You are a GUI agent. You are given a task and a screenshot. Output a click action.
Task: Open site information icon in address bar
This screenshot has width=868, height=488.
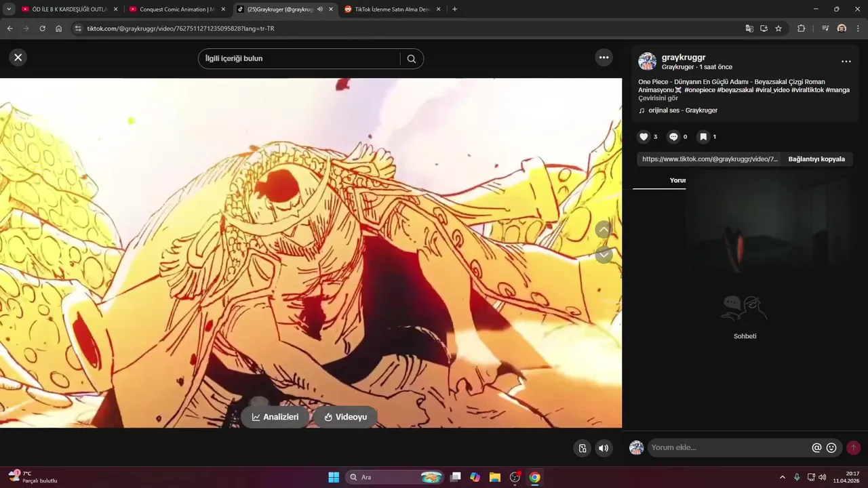pyautogui.click(x=78, y=28)
